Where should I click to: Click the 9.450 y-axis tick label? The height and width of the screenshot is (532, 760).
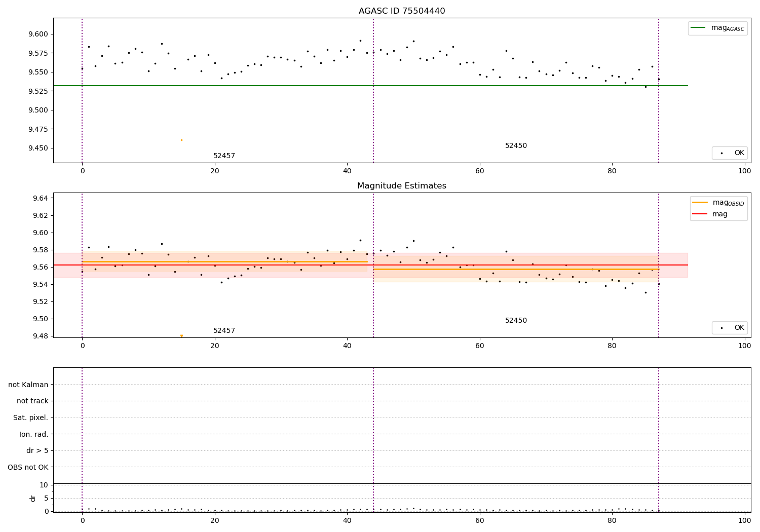point(39,148)
